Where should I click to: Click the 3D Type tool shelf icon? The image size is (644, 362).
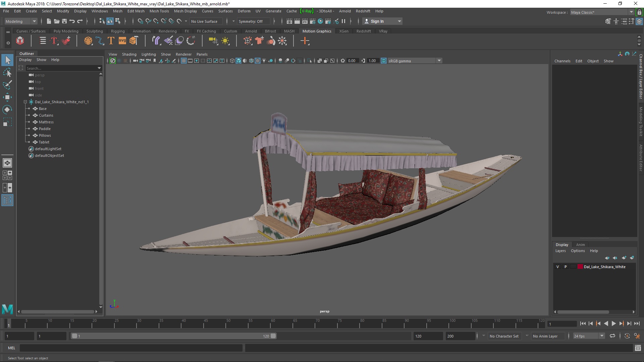(111, 41)
